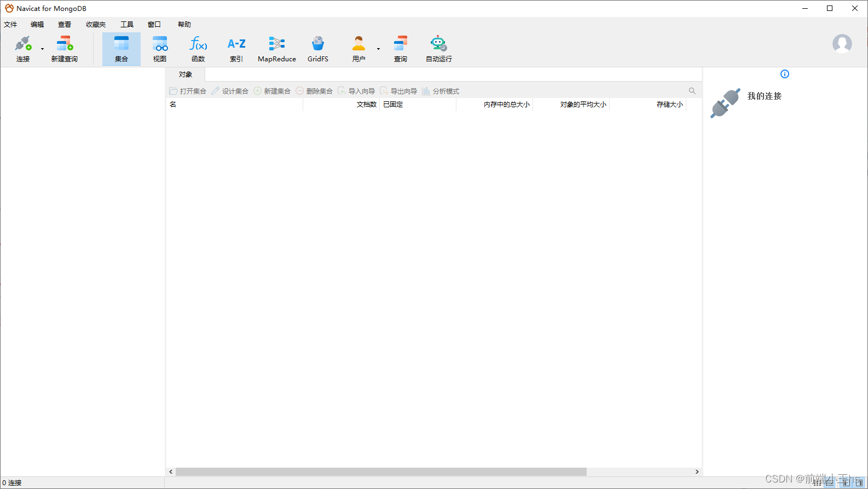Click the horizontal scrollbar thumb
The image size is (868, 489).
click(x=381, y=471)
